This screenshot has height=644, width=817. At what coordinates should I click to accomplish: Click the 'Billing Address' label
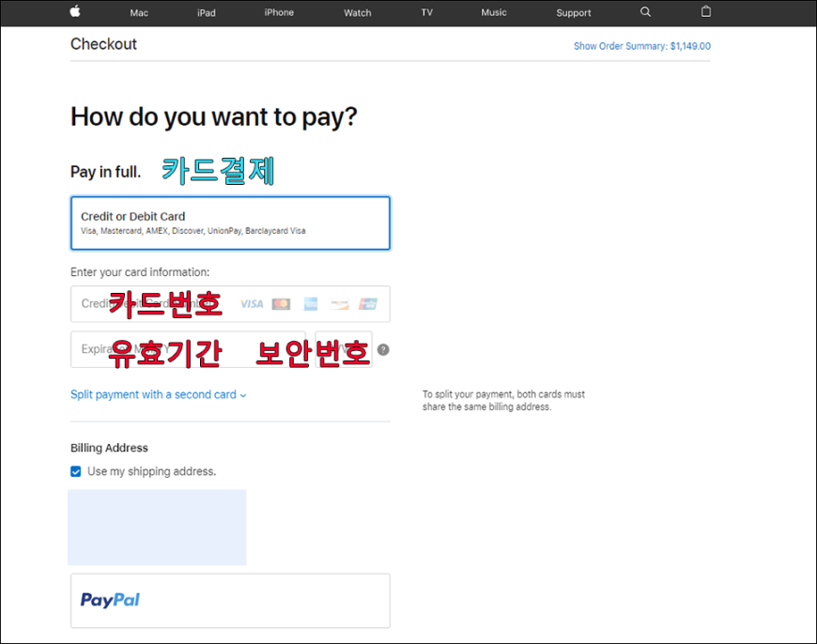109,448
